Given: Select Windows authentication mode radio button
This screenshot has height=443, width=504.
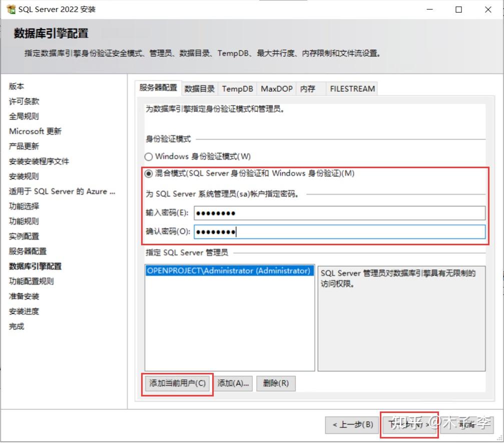Looking at the screenshot, I should pyautogui.click(x=149, y=157).
